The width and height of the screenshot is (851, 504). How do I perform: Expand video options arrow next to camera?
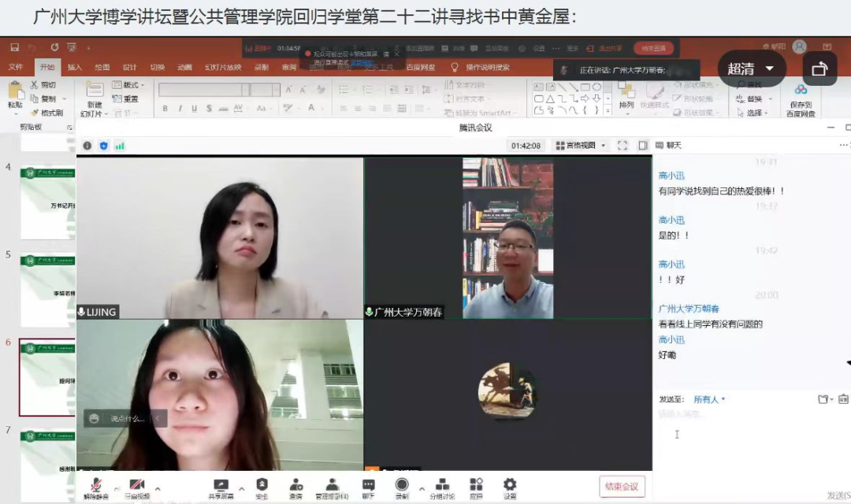point(158,489)
